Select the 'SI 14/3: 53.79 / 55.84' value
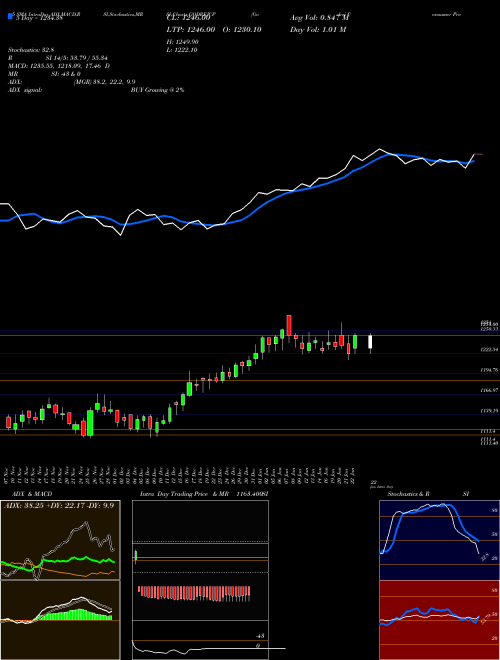 (77, 58)
